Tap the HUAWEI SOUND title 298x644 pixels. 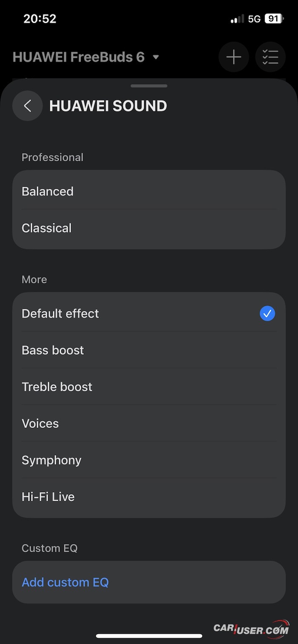coord(108,106)
